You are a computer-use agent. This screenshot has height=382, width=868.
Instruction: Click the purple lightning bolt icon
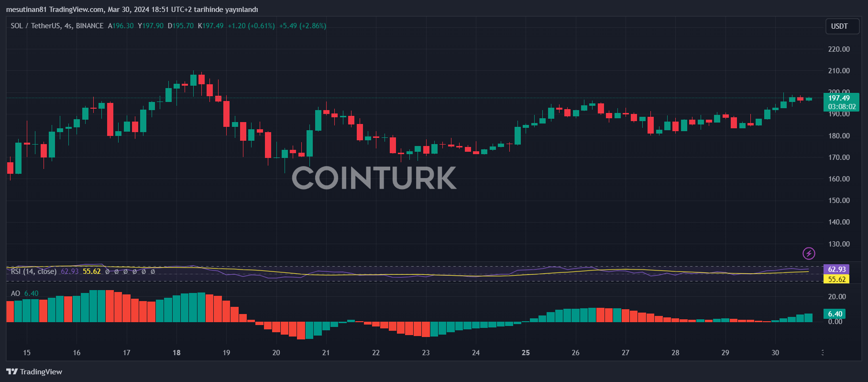809,253
